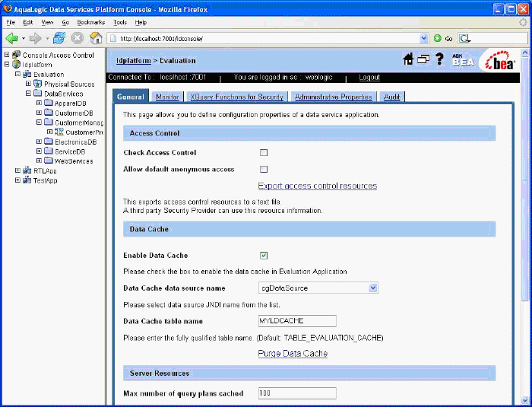
Task: Click the Purge Data Cache link
Action: tap(293, 354)
